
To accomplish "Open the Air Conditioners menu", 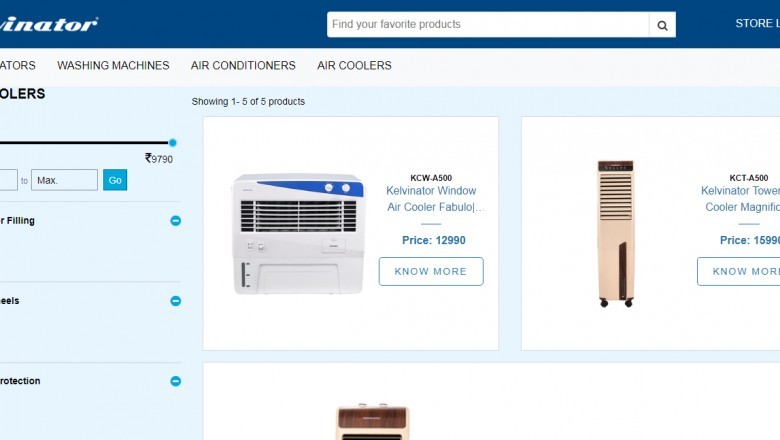I will click(x=243, y=66).
